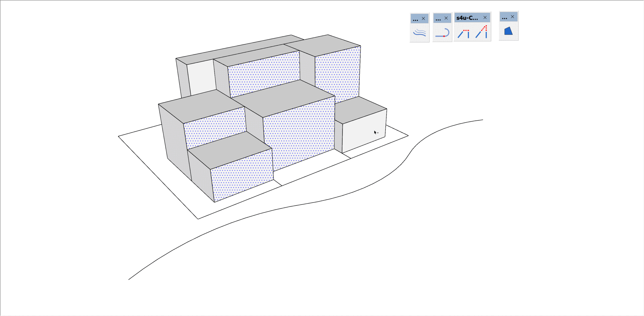Screen dimensions: 644x316
Task: Click the wavy curves toolbar title bar
Action: click(x=415, y=19)
